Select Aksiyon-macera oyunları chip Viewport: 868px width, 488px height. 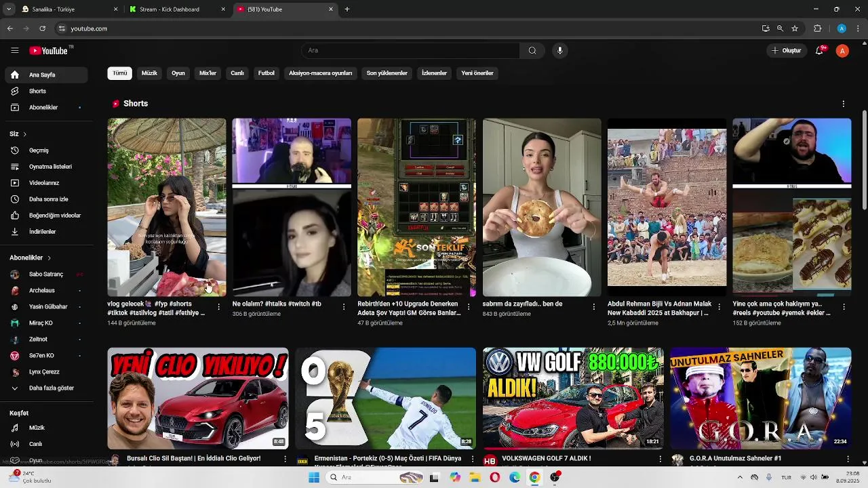320,73
